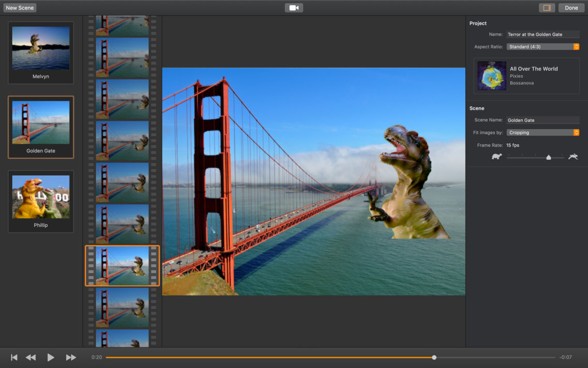Screen dimensions: 588x368
Task: Skip to the beginning of the movie
Action: pos(14,358)
